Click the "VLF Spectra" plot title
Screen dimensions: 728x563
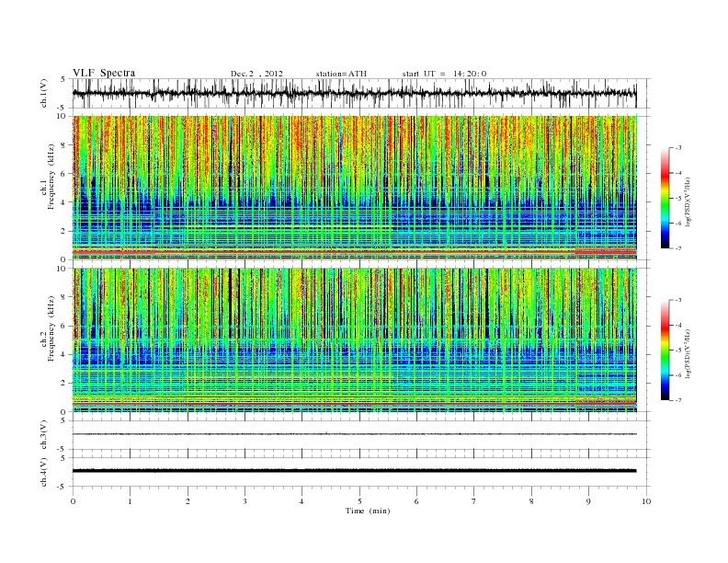(x=104, y=73)
